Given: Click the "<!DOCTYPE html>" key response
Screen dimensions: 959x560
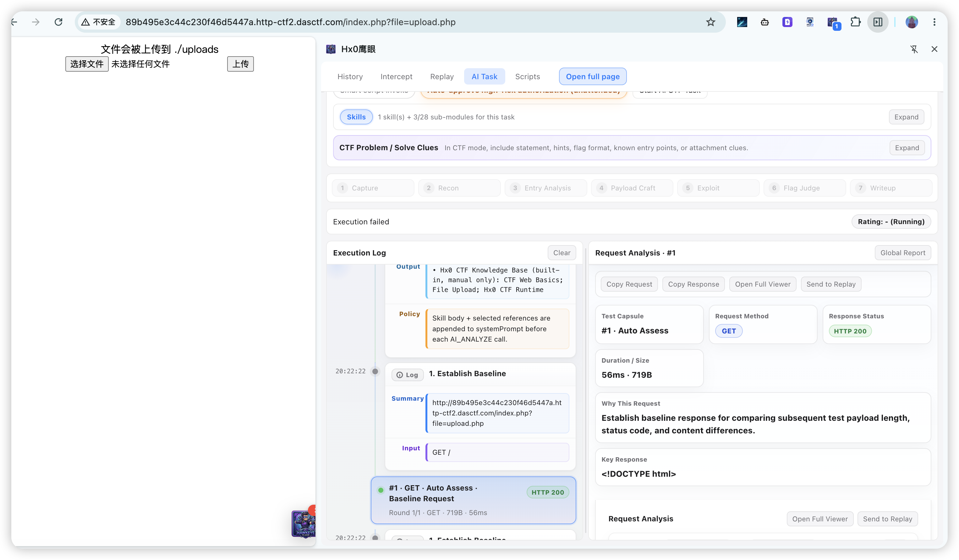Looking at the screenshot, I should tap(638, 474).
